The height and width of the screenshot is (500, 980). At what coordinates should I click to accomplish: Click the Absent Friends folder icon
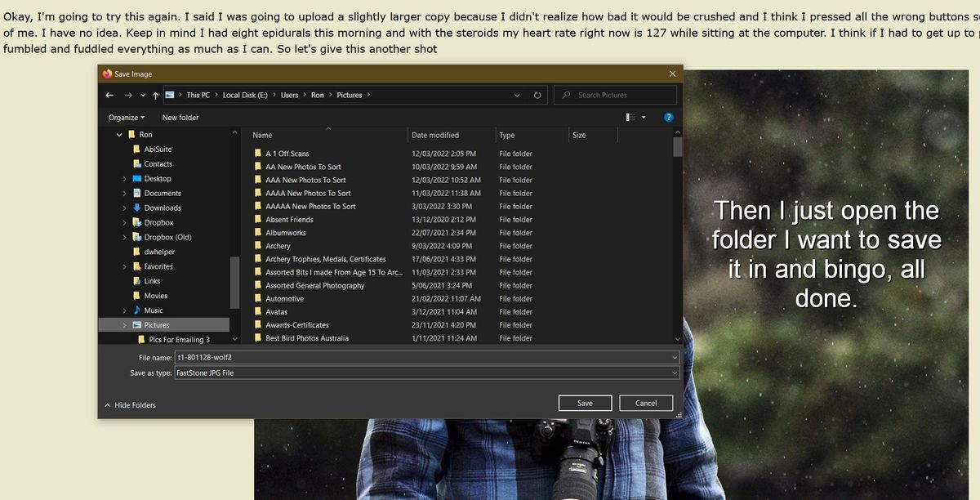click(x=258, y=220)
